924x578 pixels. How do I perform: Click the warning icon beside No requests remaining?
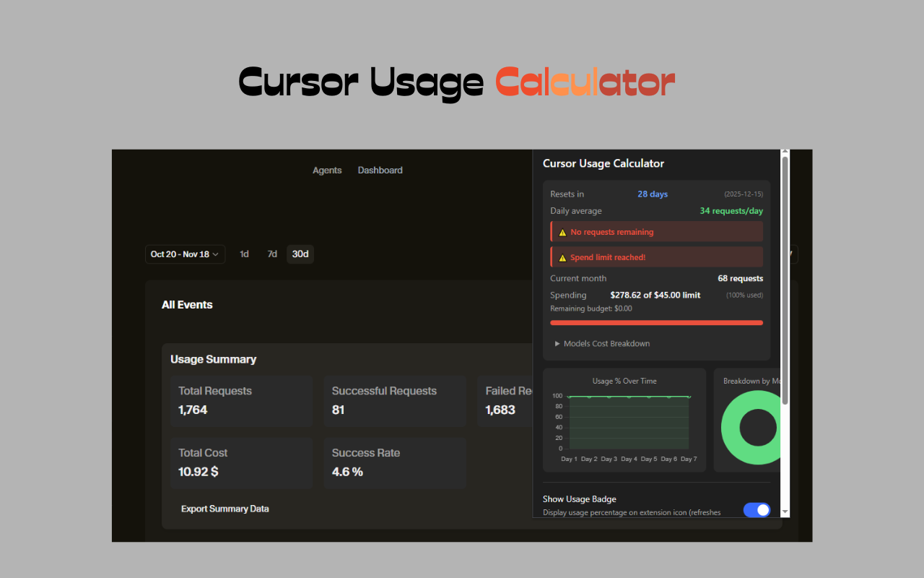[562, 231]
